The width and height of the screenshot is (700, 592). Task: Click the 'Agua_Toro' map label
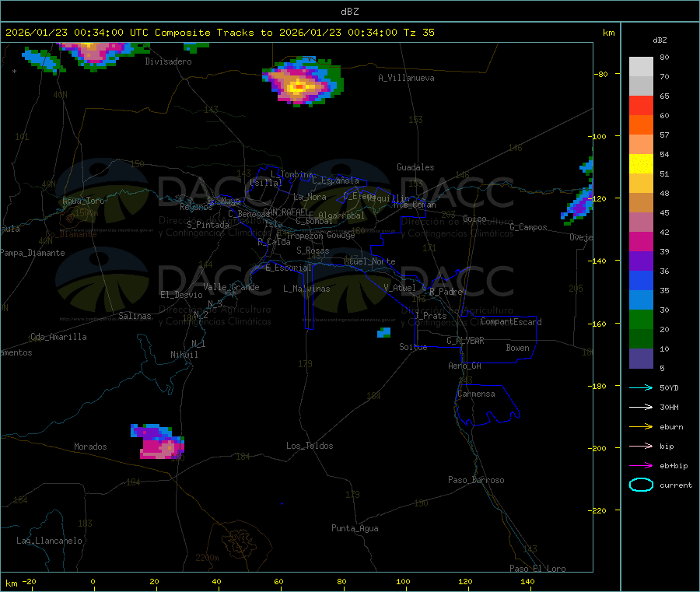pyautogui.click(x=83, y=201)
